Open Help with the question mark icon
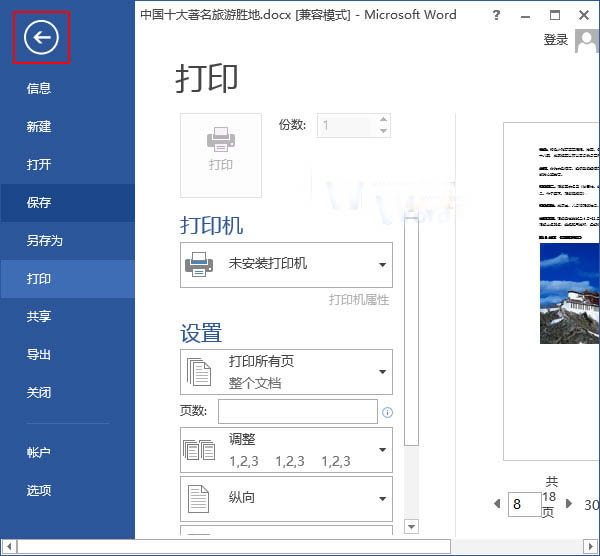 pos(496,15)
